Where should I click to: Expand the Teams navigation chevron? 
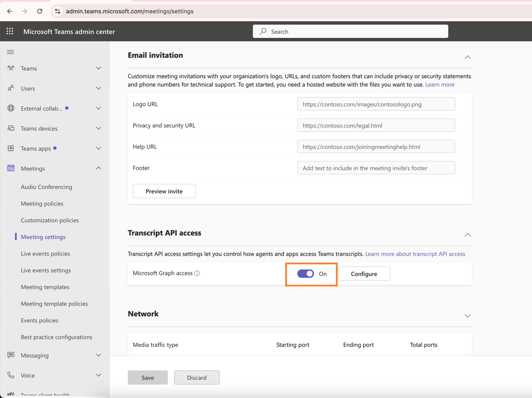pos(98,68)
